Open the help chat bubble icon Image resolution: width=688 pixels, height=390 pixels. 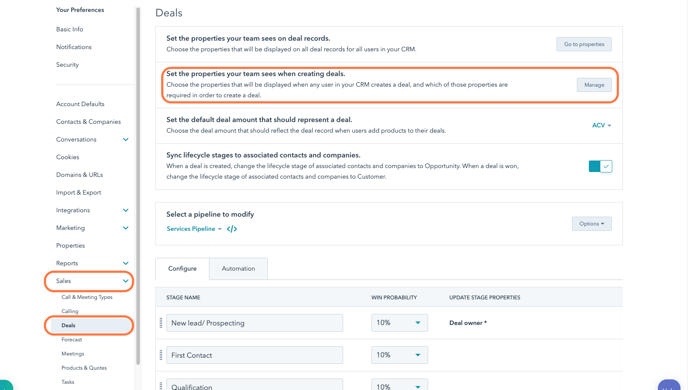[x=669, y=385]
